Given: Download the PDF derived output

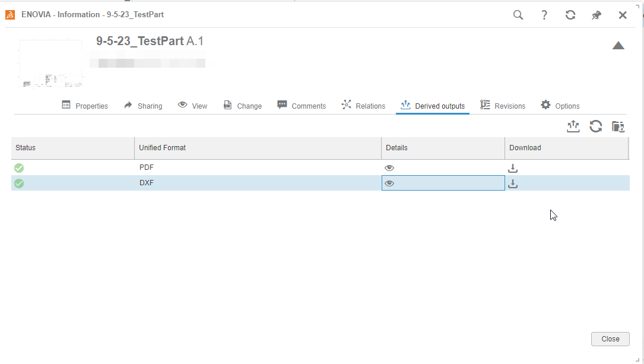Looking at the screenshot, I should click(x=512, y=168).
